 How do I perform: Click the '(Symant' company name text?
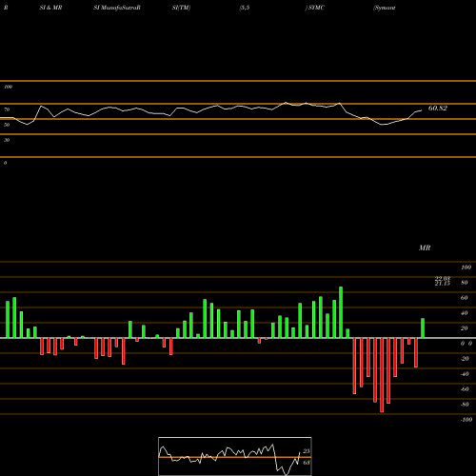click(x=385, y=8)
